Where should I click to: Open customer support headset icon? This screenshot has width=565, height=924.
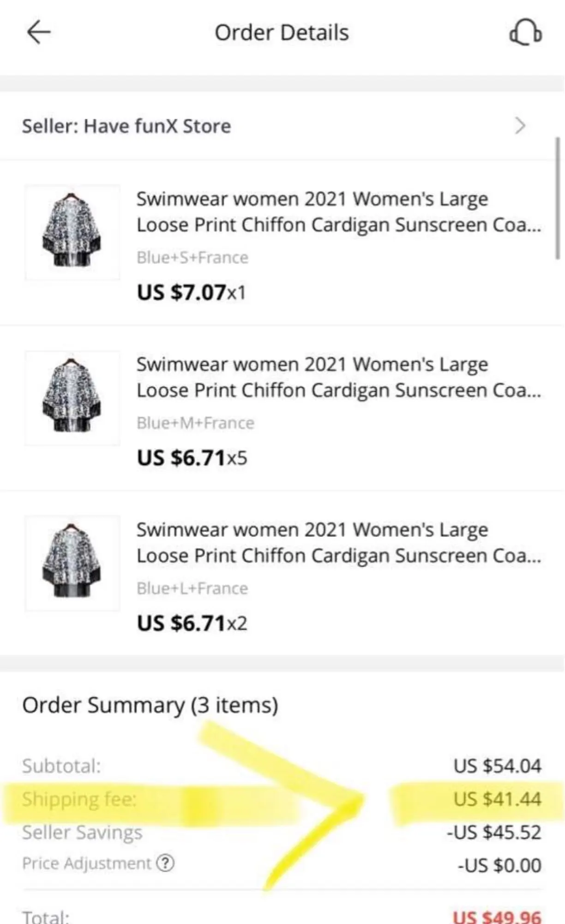525,33
